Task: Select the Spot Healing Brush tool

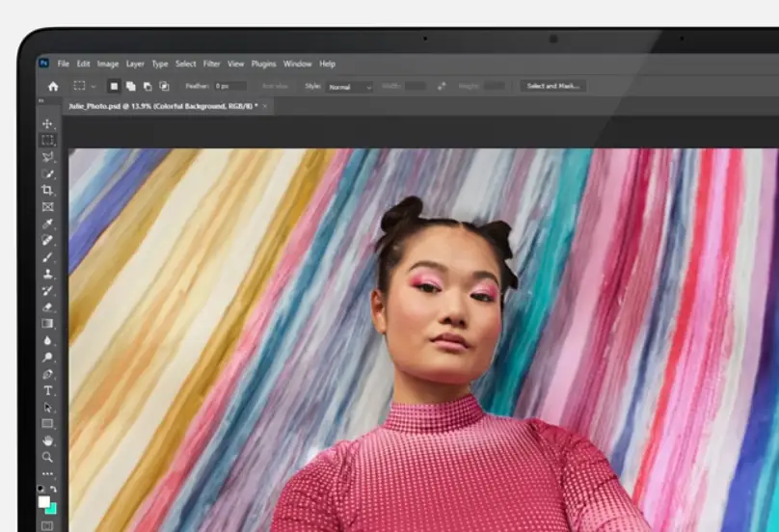Action: tap(47, 240)
